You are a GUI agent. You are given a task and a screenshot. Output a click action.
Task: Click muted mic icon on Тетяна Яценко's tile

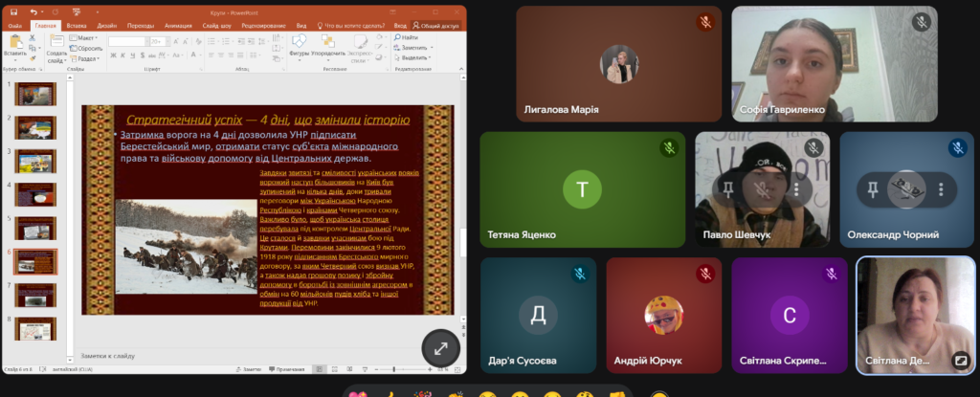[x=668, y=148]
